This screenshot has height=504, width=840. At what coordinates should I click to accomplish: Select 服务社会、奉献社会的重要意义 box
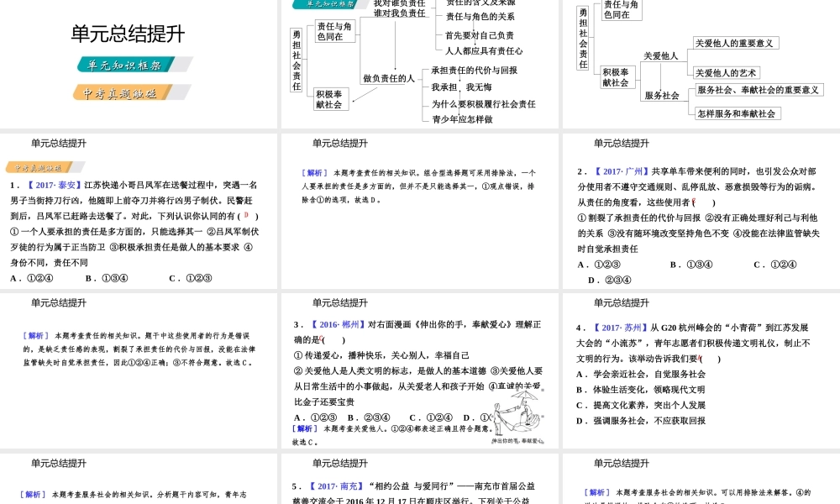(x=759, y=89)
